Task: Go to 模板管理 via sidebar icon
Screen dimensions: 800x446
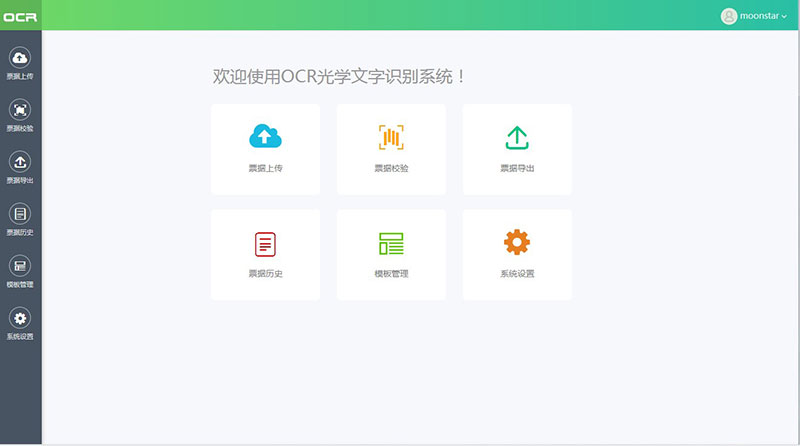Action: (x=20, y=266)
